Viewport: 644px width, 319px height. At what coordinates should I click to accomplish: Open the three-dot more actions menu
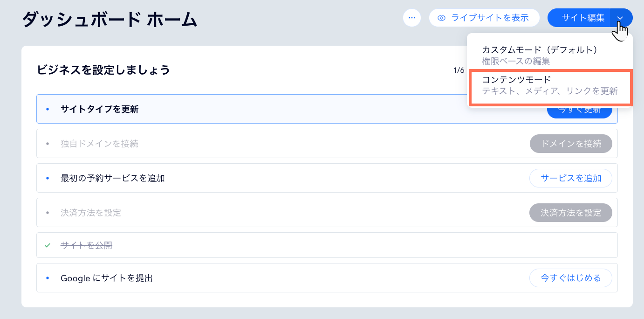coord(412,18)
